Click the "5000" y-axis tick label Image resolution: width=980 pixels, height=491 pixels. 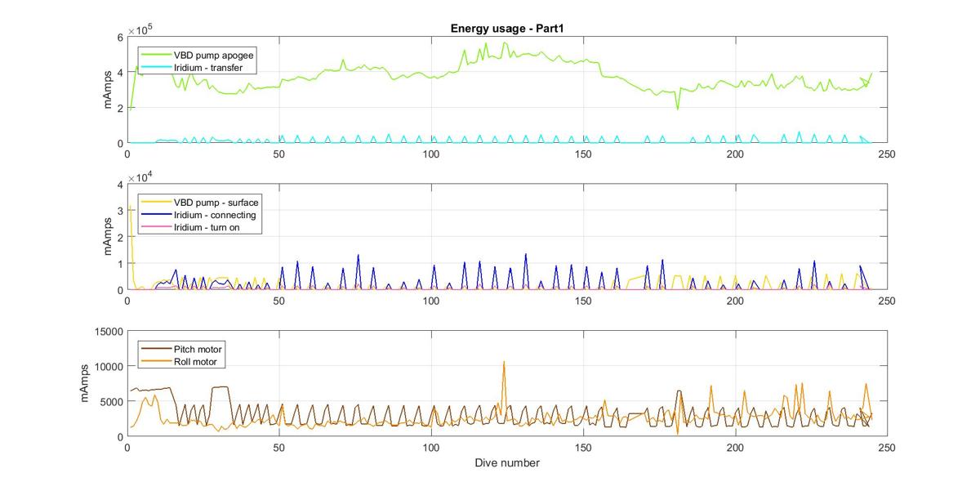110,402
